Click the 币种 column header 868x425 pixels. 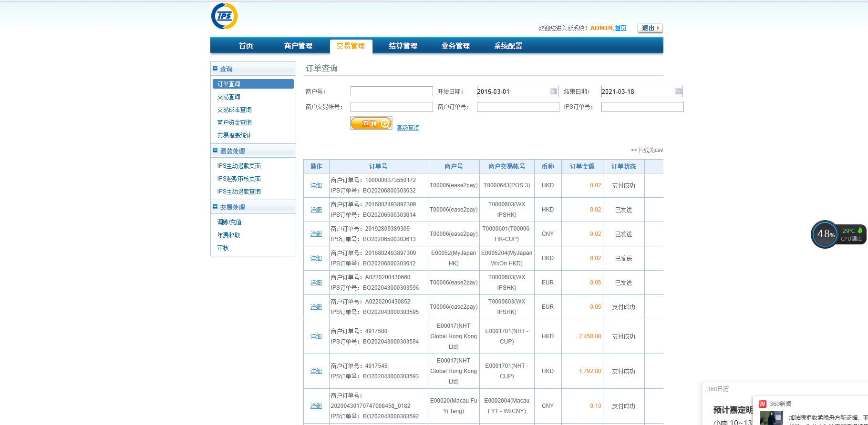click(x=548, y=166)
